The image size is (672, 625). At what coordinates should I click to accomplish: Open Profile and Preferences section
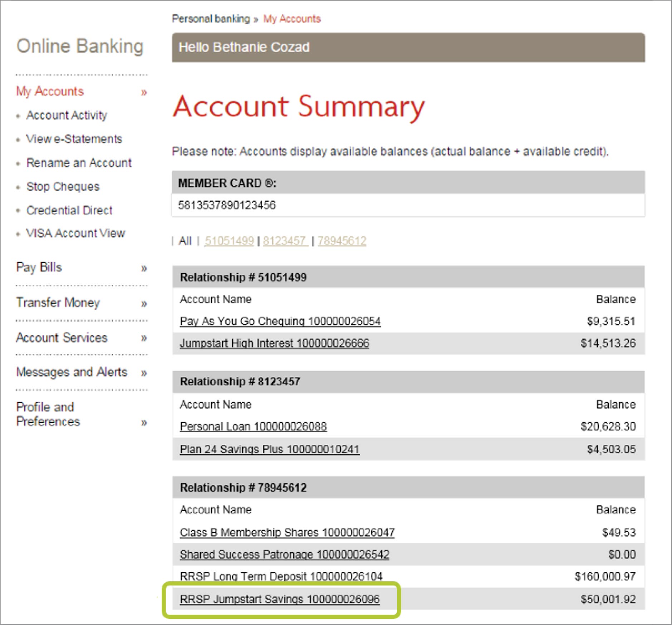[x=48, y=414]
